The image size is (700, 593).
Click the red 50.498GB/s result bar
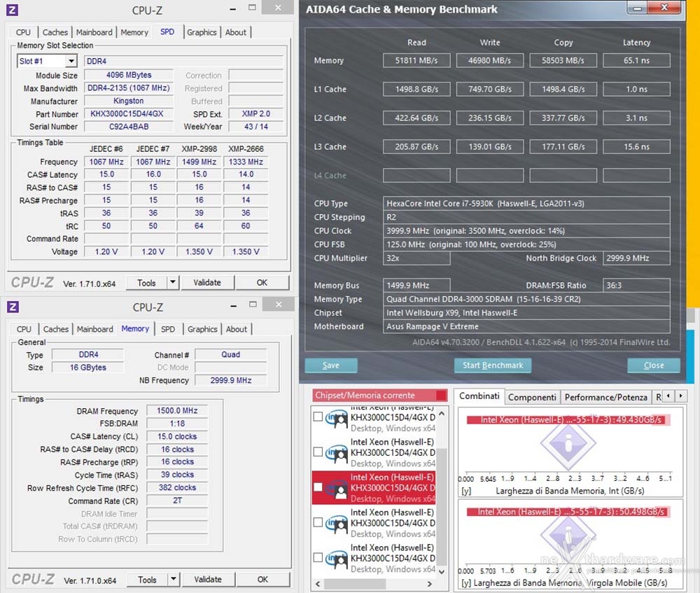pyautogui.click(x=568, y=512)
